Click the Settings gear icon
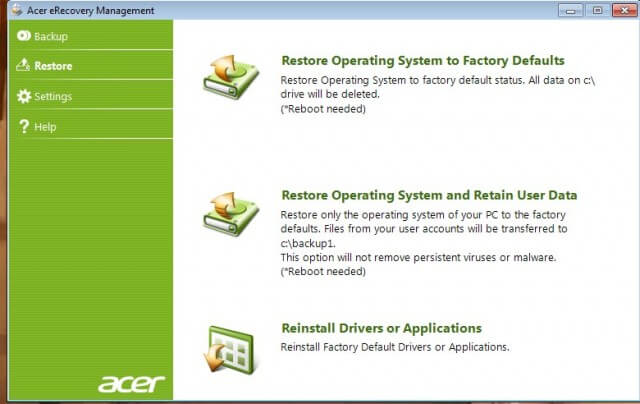The width and height of the screenshot is (640, 404). pyautogui.click(x=24, y=96)
